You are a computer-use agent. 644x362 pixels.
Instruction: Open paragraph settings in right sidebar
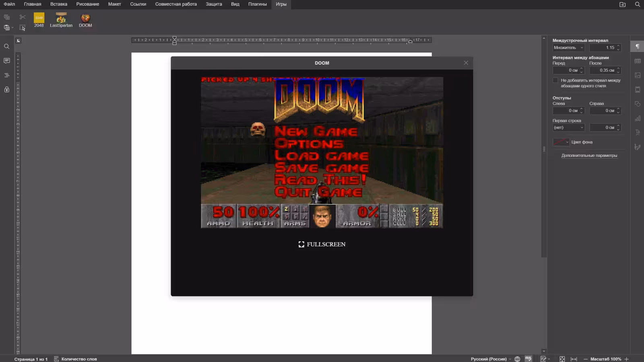(x=638, y=47)
